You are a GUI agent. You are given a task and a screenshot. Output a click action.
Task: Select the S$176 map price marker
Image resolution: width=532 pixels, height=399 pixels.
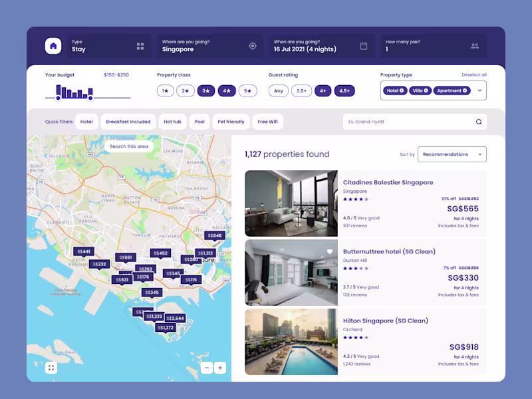click(143, 277)
